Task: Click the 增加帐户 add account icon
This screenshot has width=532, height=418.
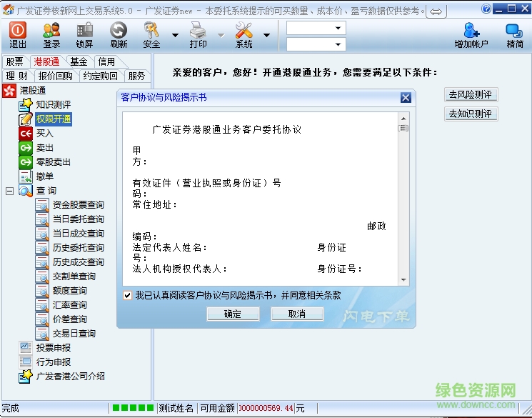Action: click(x=471, y=30)
